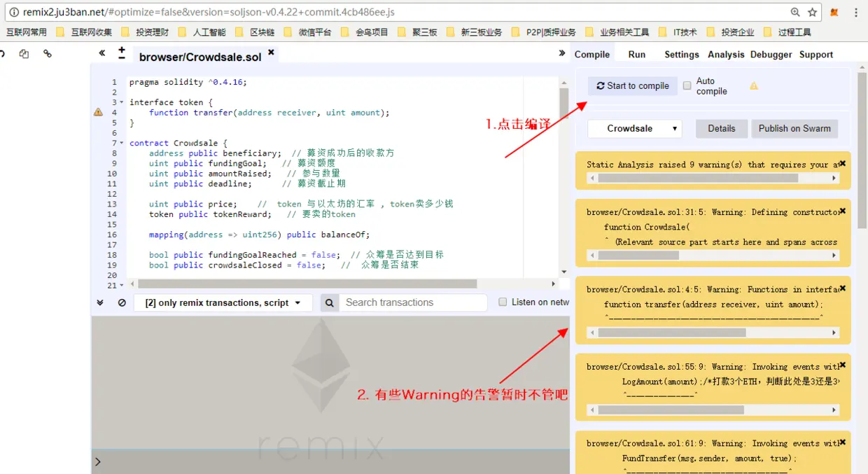
Task: Bookmark this page with the star icon
Action: click(813, 13)
